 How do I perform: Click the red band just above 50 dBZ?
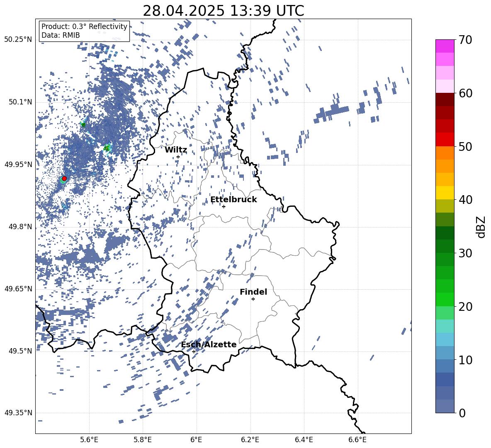[445, 140]
